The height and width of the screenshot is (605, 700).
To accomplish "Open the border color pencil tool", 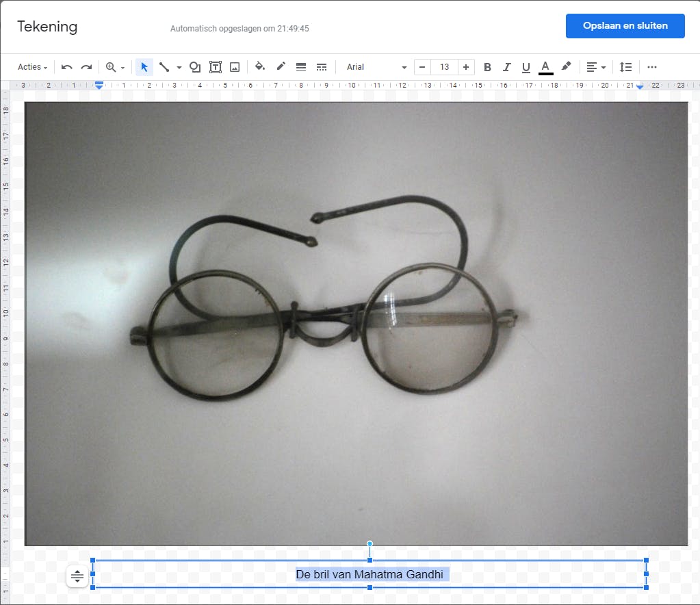I will [281, 67].
